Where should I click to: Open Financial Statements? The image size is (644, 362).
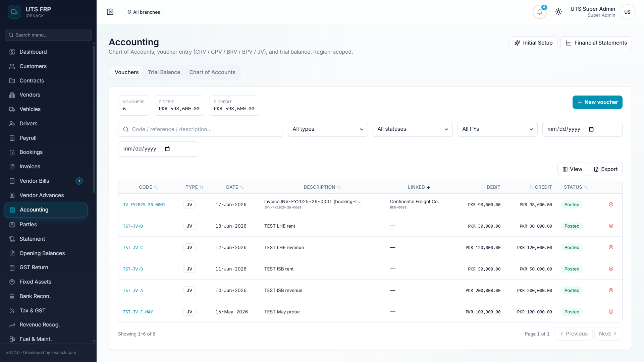click(x=596, y=43)
